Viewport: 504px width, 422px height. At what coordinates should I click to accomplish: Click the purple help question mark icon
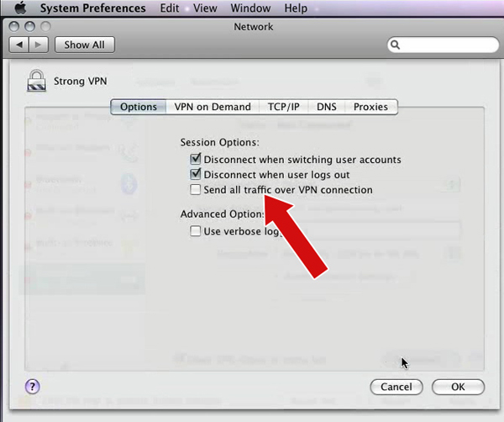point(33,386)
